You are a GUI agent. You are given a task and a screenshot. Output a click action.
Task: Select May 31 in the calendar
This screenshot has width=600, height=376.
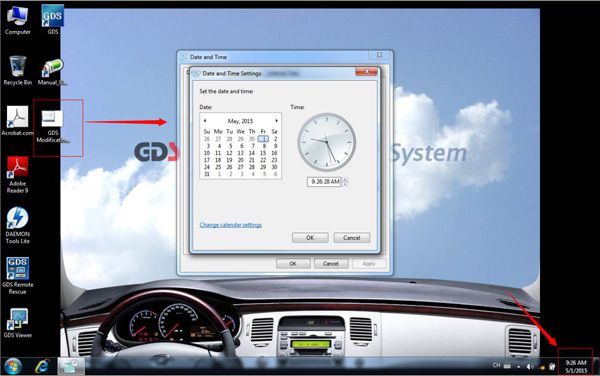pos(207,174)
